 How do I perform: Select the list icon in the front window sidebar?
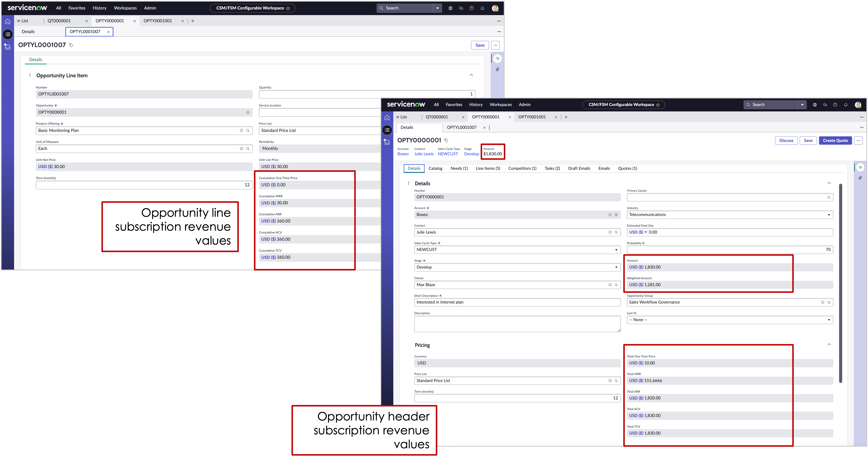(x=387, y=130)
